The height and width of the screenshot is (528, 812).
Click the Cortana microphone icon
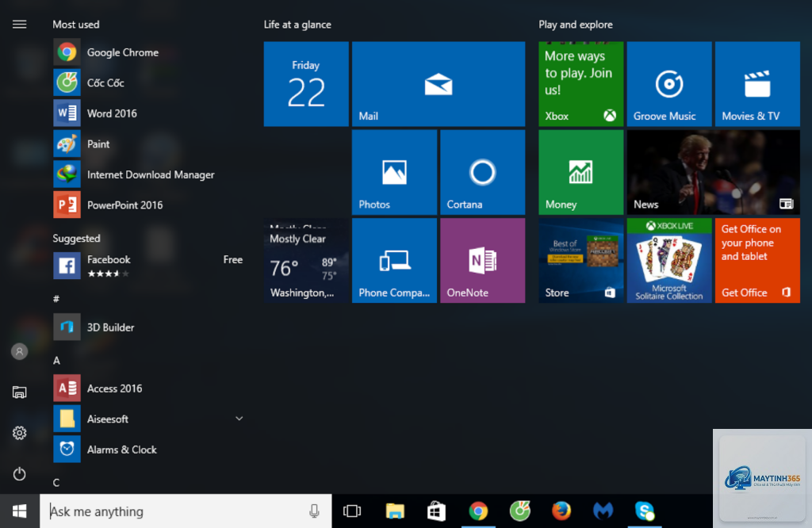tap(314, 511)
